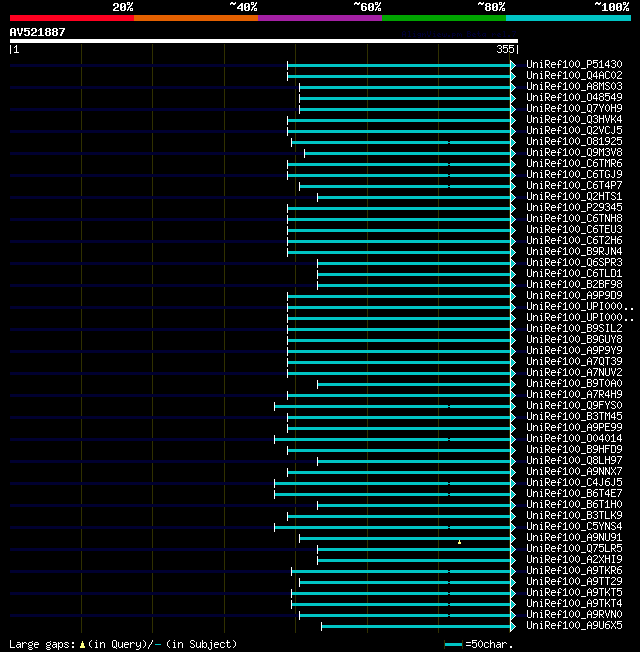Open the UniRef100_A9P9Y9 entry
Screen dimensions: 640x652
coord(574,351)
